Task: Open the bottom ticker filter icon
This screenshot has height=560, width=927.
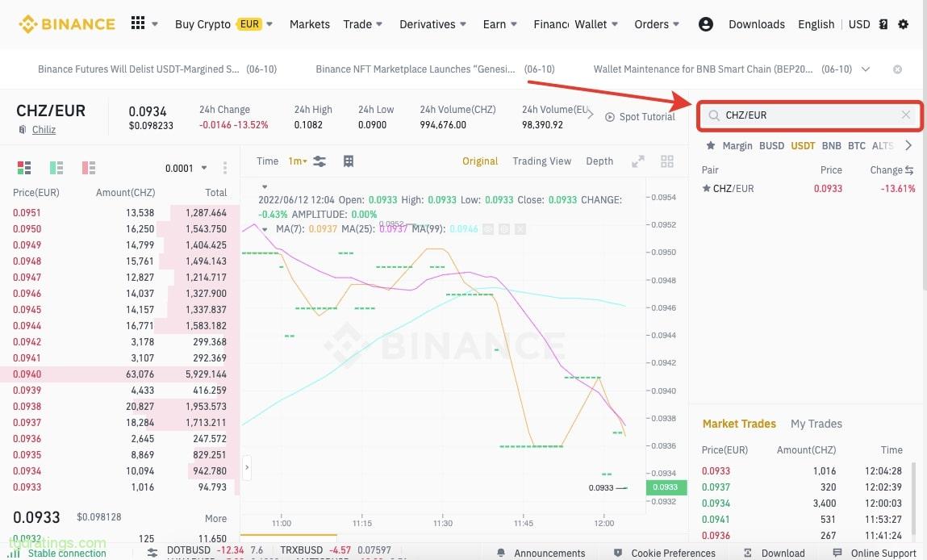Action: (x=152, y=552)
